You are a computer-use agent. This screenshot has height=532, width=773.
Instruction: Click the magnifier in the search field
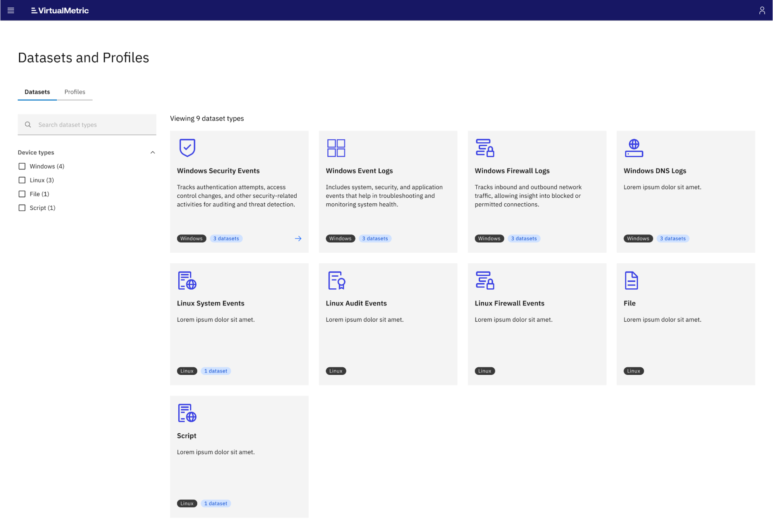(28, 124)
